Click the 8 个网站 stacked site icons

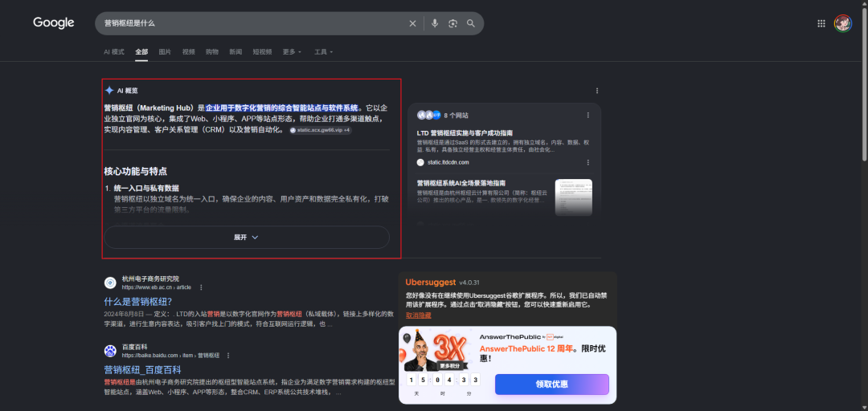click(x=428, y=115)
